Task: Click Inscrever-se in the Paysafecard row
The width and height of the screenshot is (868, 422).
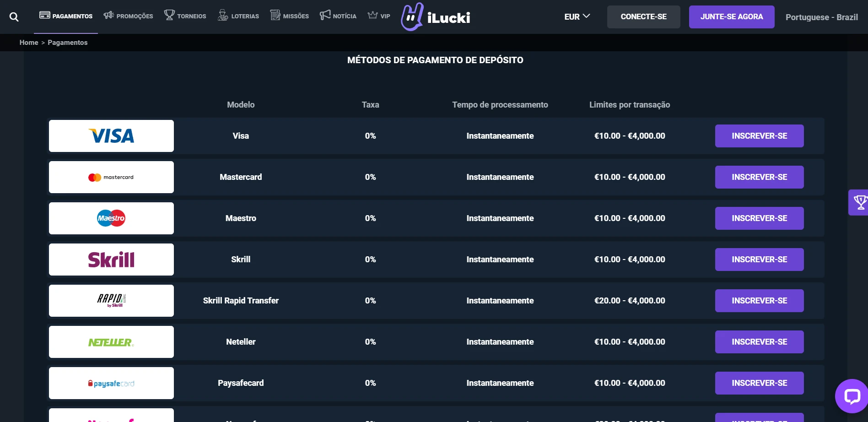Action: (x=759, y=383)
